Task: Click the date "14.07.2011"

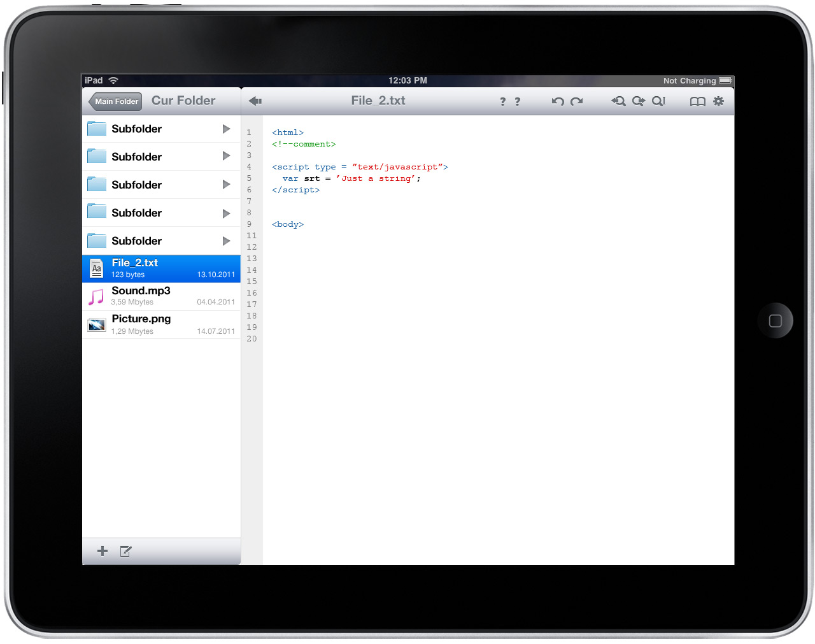Action: point(216,331)
